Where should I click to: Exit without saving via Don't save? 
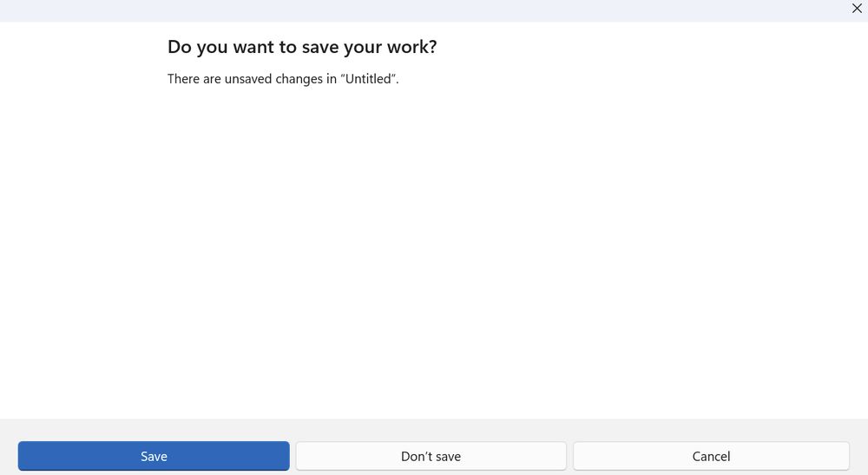click(x=431, y=456)
